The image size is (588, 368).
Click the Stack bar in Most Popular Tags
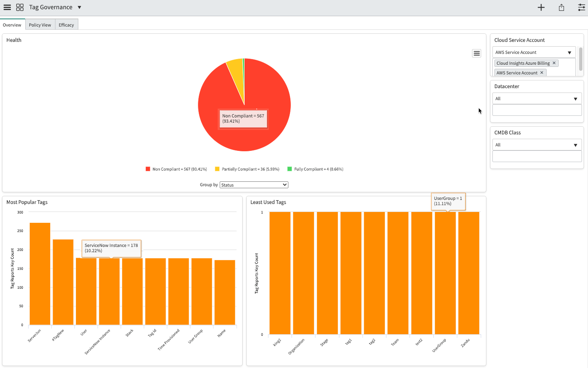coord(132,292)
